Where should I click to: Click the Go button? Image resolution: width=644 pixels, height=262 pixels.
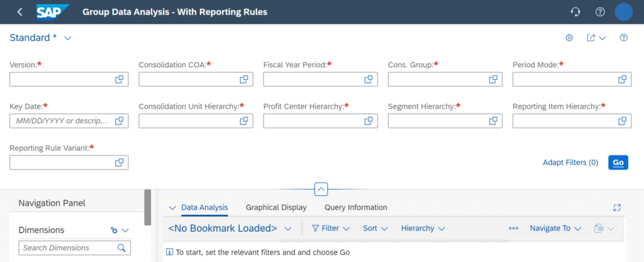[618, 162]
